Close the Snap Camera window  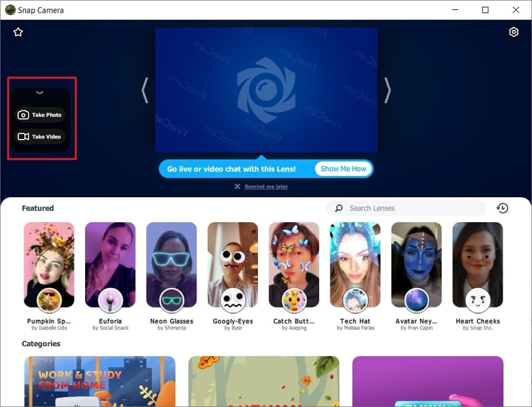click(x=516, y=10)
